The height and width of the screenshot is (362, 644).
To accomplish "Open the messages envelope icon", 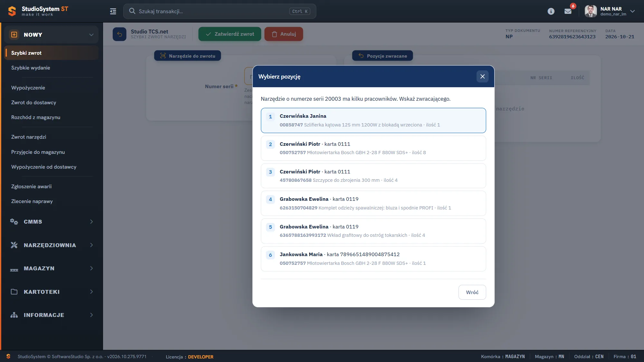I will click(x=568, y=11).
